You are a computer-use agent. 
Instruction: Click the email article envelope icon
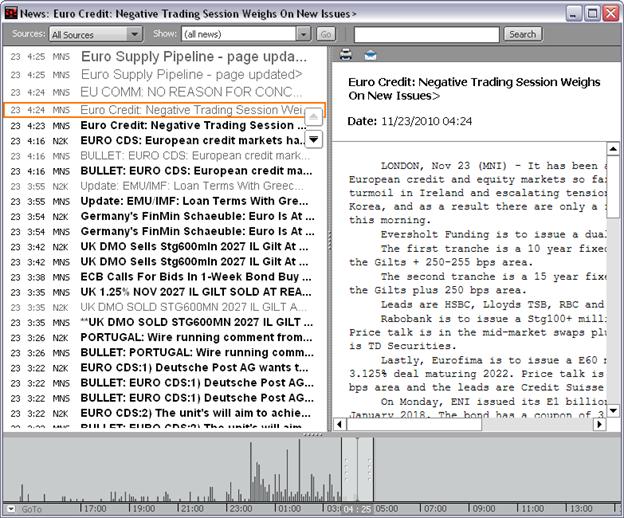pyautogui.click(x=370, y=55)
